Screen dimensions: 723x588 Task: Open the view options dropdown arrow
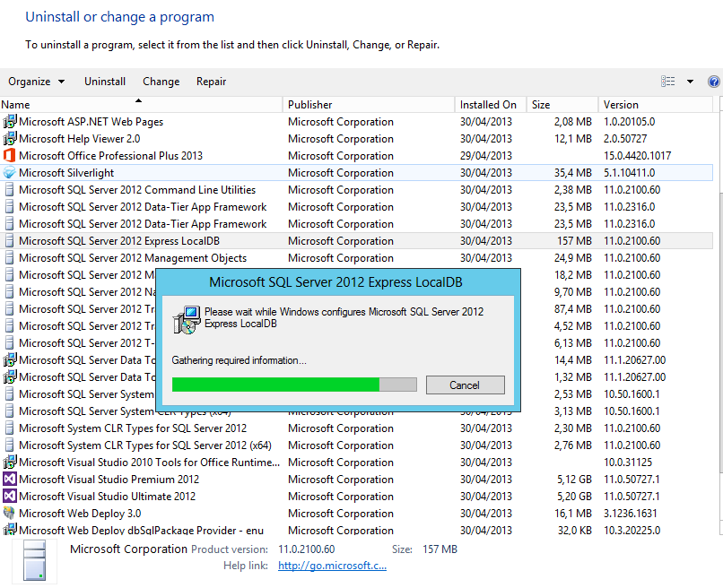[690, 82]
